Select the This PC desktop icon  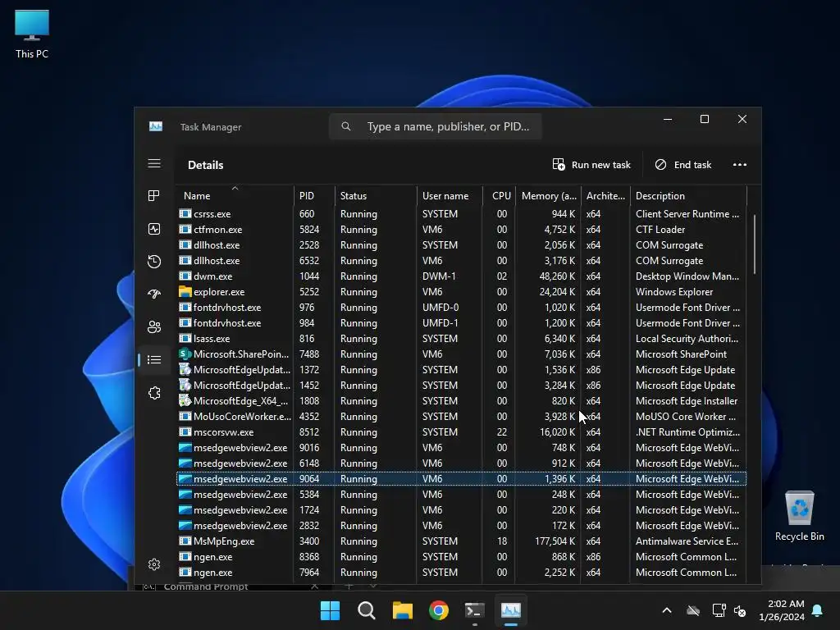(x=32, y=34)
